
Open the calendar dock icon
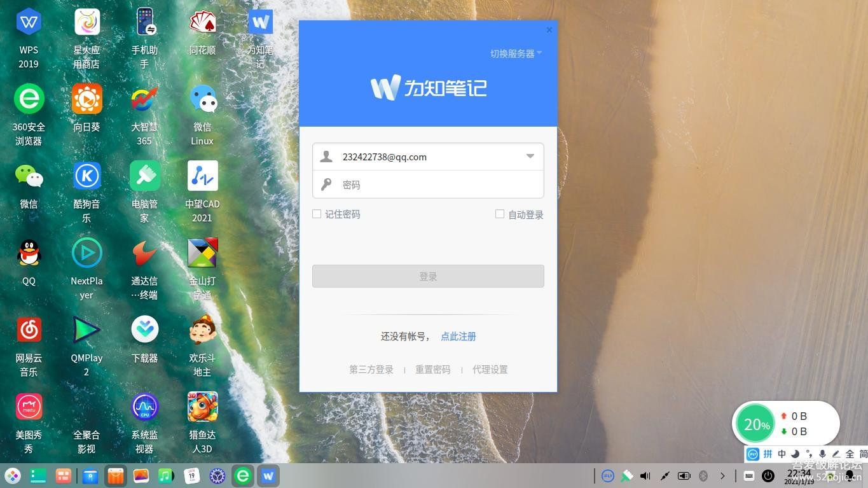(x=191, y=475)
